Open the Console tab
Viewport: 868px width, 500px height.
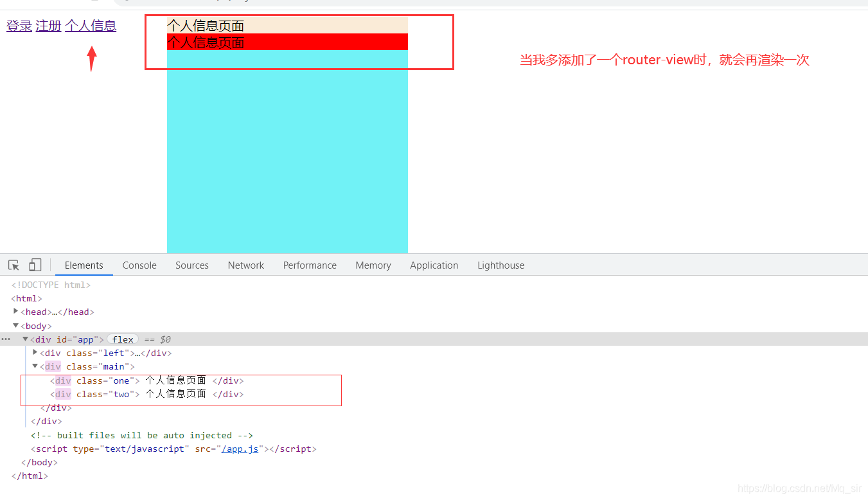click(x=139, y=265)
